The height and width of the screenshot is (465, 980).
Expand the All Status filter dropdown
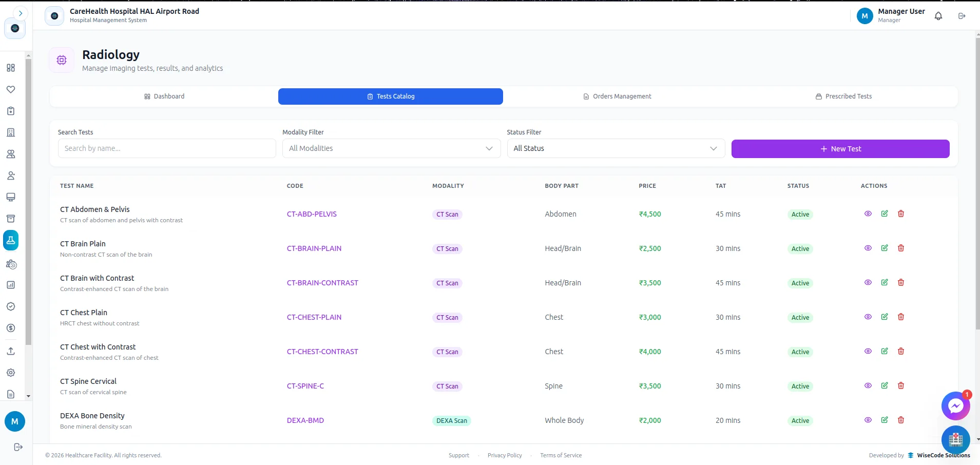[x=616, y=148]
